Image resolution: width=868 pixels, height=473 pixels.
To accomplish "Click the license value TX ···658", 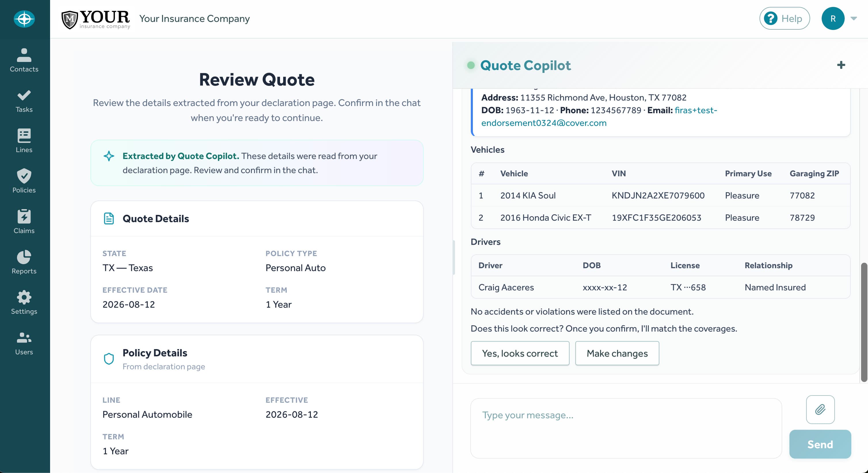I will pyautogui.click(x=688, y=287).
